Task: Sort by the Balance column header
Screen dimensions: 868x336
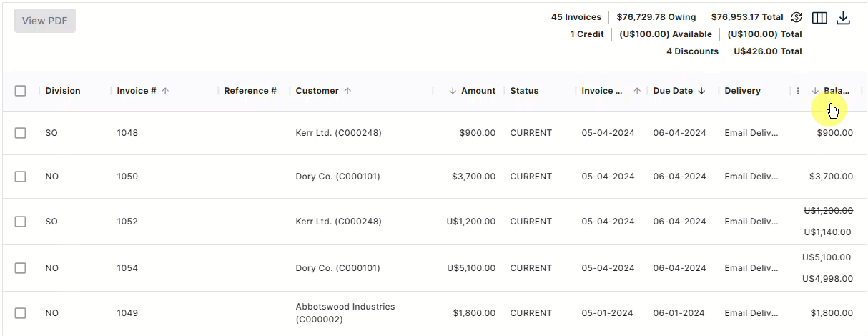Action: pos(836,91)
